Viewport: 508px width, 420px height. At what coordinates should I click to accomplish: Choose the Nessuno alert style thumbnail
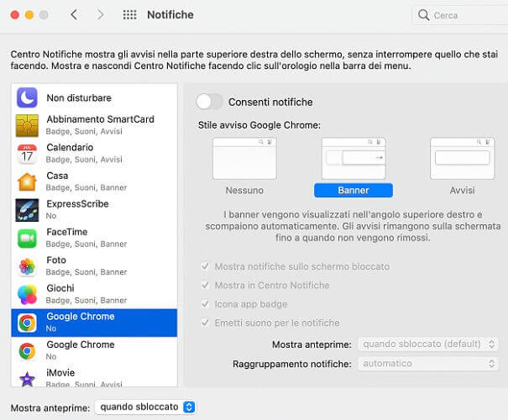(x=244, y=159)
